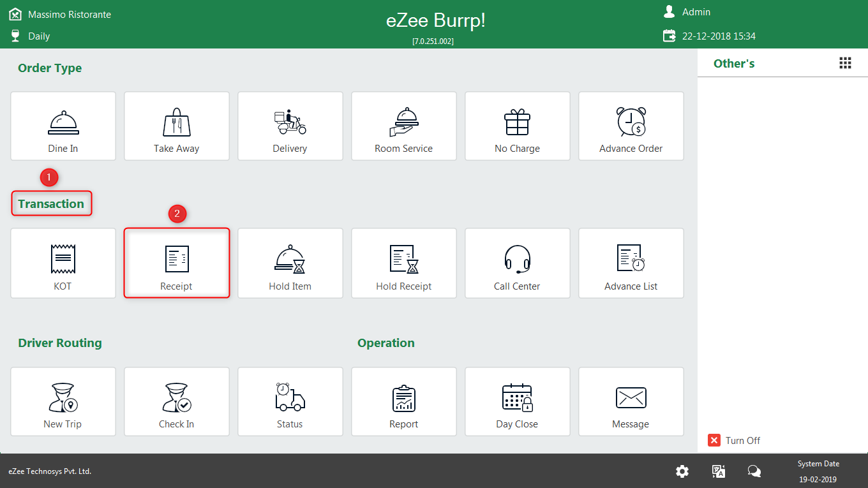
Task: Create an Advance Order
Action: pos(631,126)
